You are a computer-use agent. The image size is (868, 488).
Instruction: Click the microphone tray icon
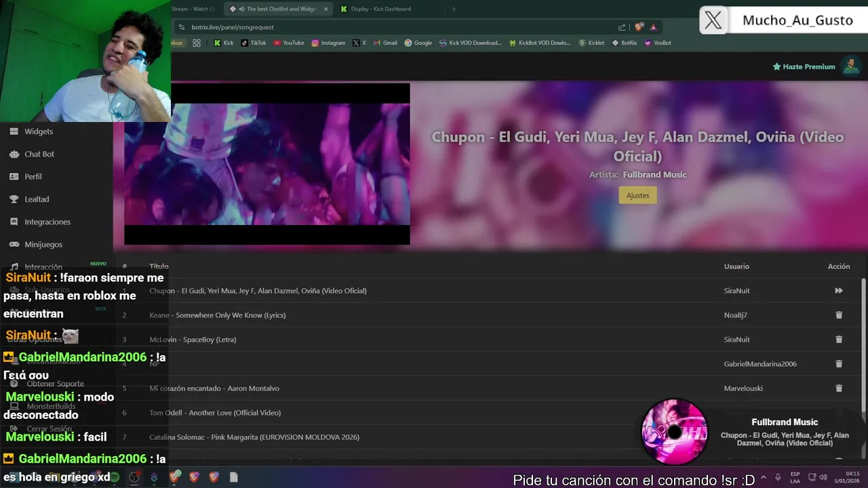pos(778,477)
